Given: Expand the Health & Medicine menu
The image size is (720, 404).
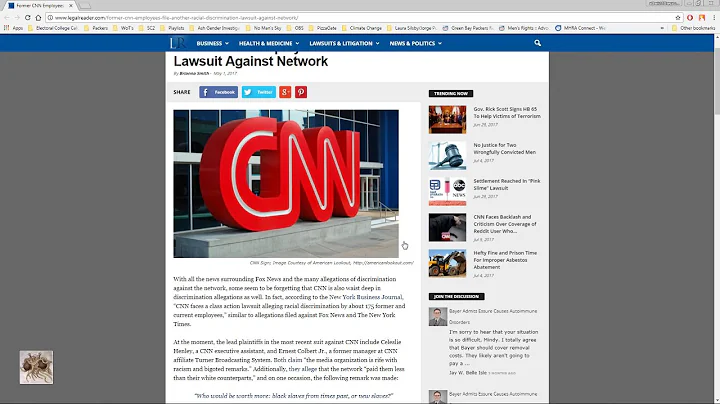Looking at the screenshot, I should [x=269, y=43].
